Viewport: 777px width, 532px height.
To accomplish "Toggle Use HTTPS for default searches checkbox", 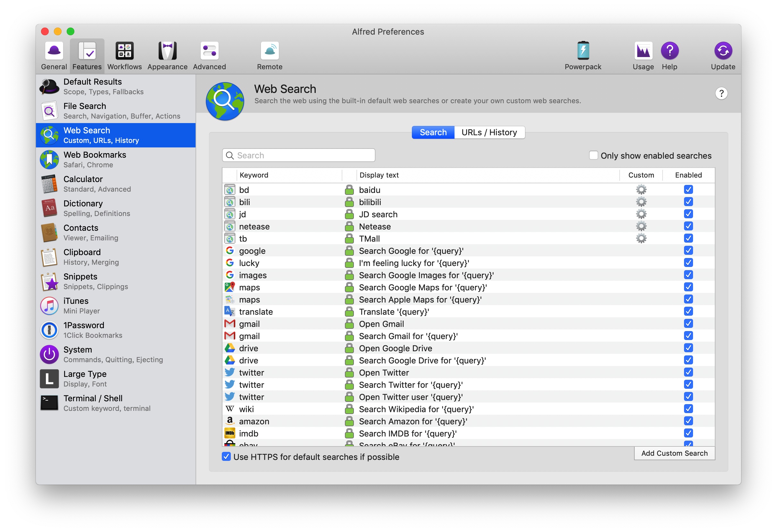I will pyautogui.click(x=226, y=457).
